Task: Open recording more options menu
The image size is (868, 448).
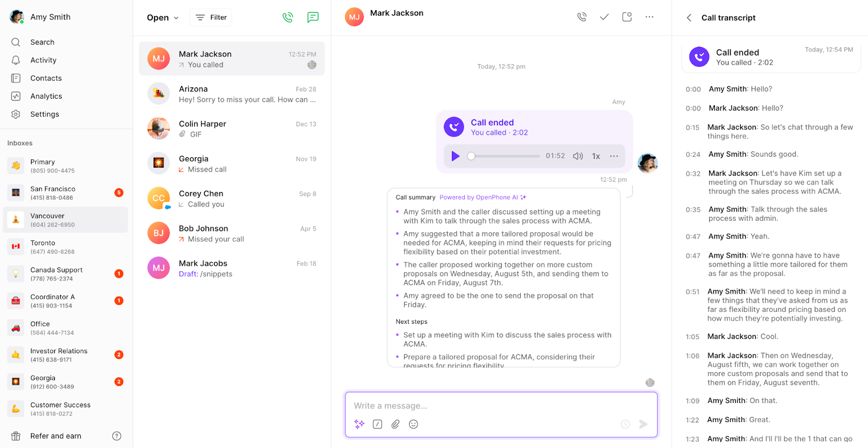Action: tap(614, 156)
